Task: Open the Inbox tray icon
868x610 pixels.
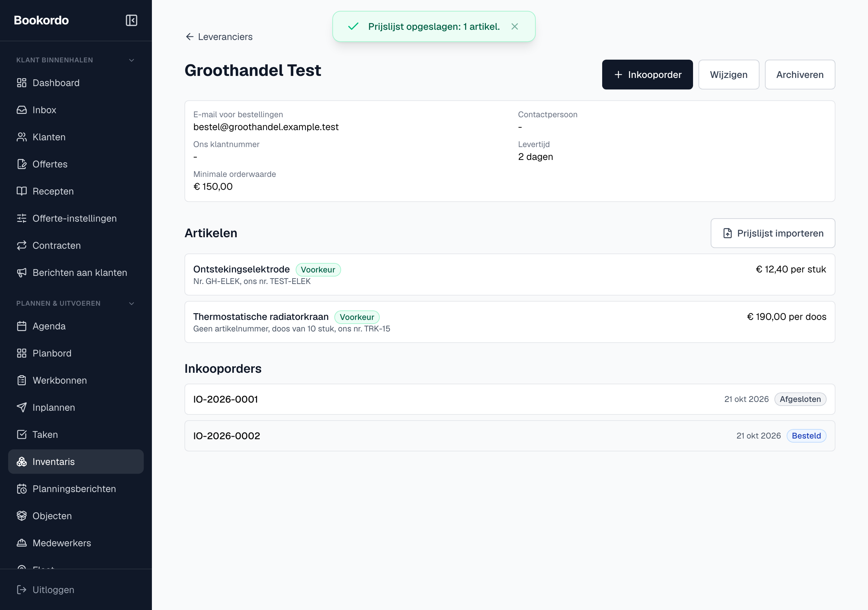Action: point(22,110)
